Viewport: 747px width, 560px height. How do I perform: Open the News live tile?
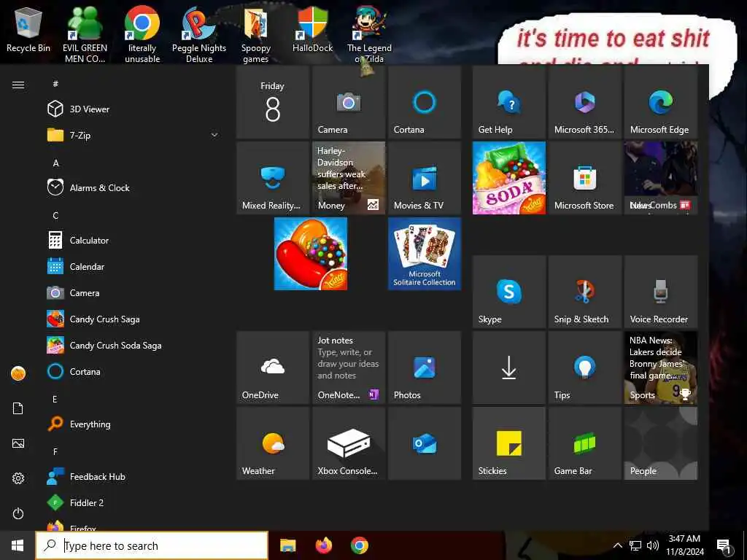(661, 178)
